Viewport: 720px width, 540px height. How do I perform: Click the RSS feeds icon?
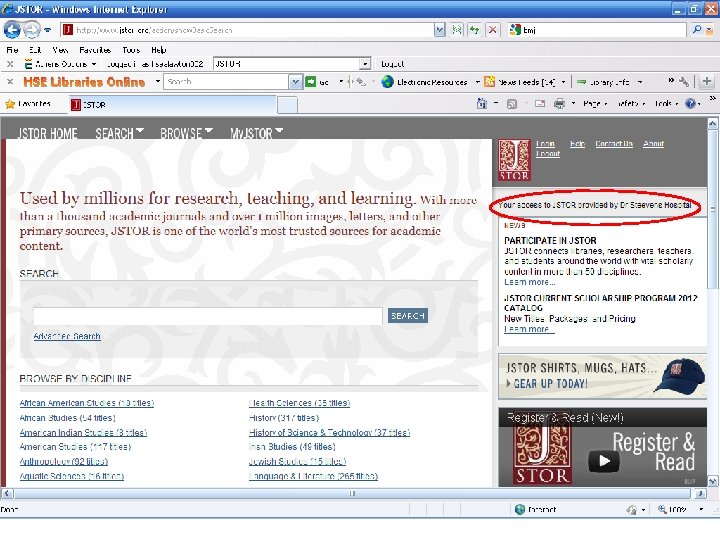[x=512, y=104]
